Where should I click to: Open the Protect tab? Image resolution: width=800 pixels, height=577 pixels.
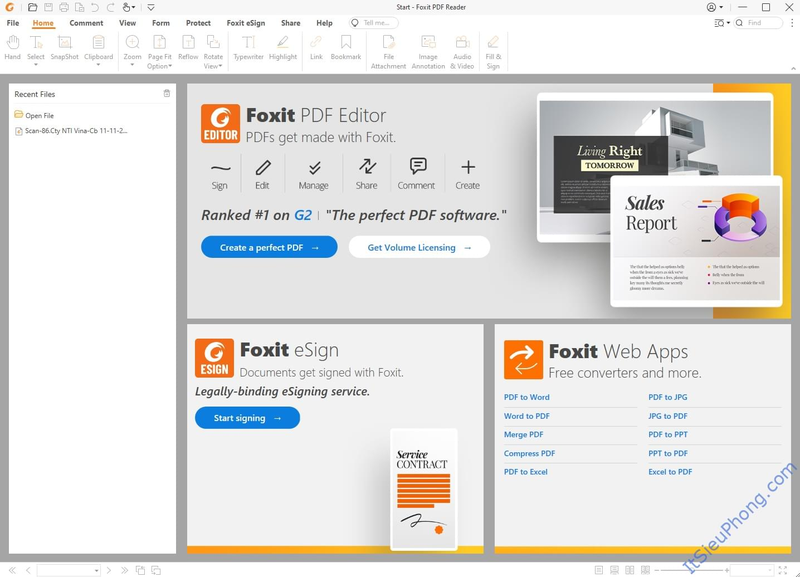coord(198,23)
